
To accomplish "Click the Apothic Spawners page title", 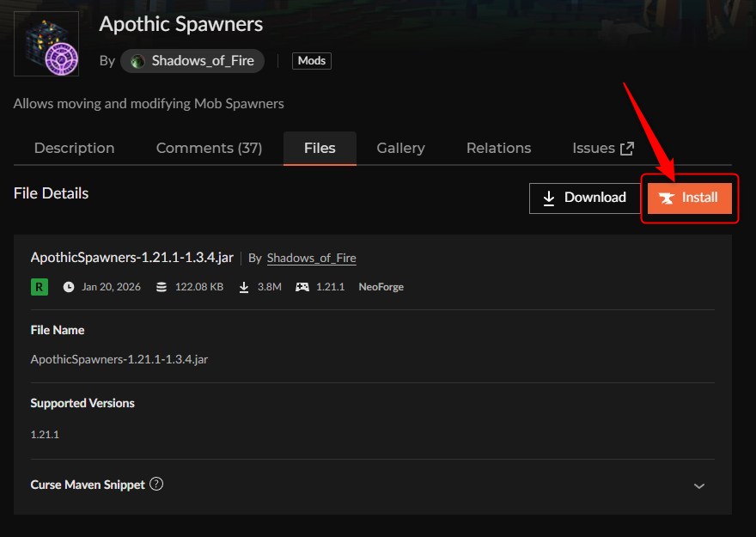I will [x=180, y=24].
